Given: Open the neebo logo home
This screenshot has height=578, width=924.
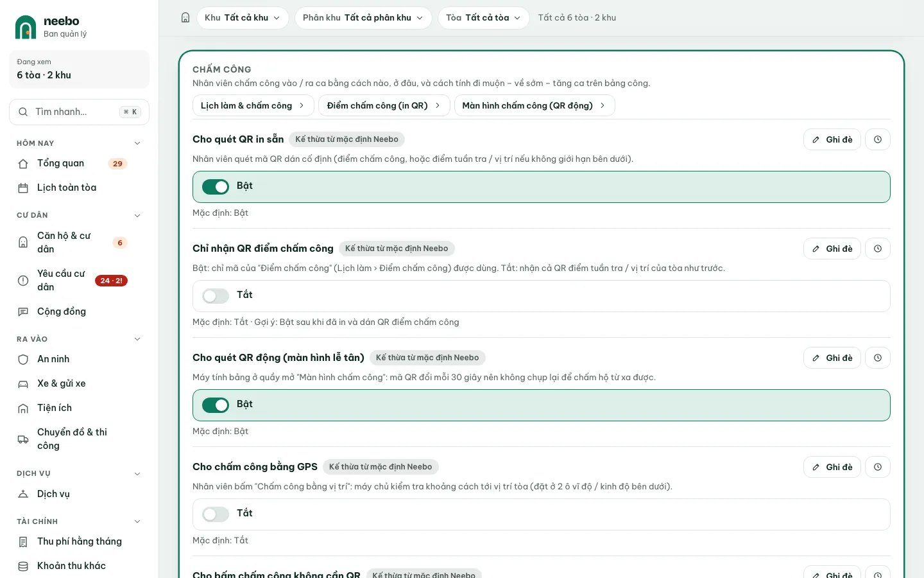Looking at the screenshot, I should [x=51, y=27].
